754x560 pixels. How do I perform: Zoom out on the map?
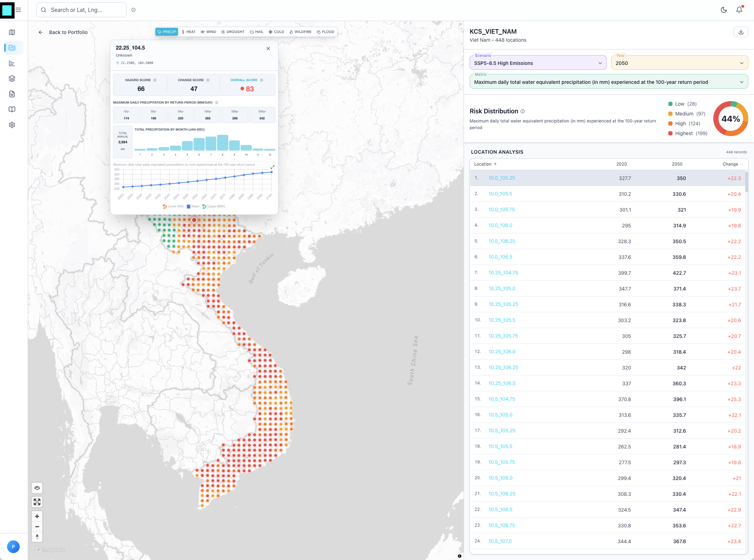tap(37, 527)
